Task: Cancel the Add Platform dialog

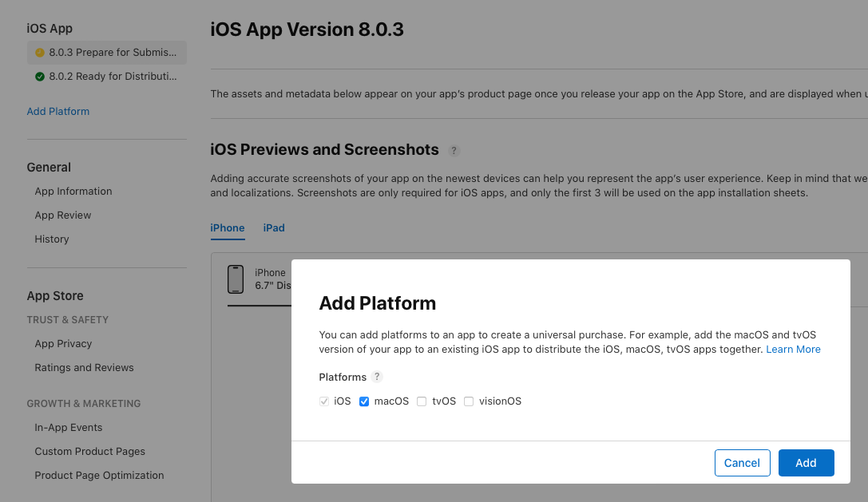Action: tap(743, 463)
